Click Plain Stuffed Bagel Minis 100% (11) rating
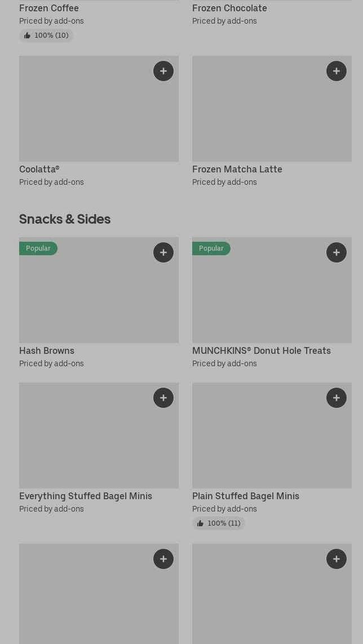 (219, 523)
